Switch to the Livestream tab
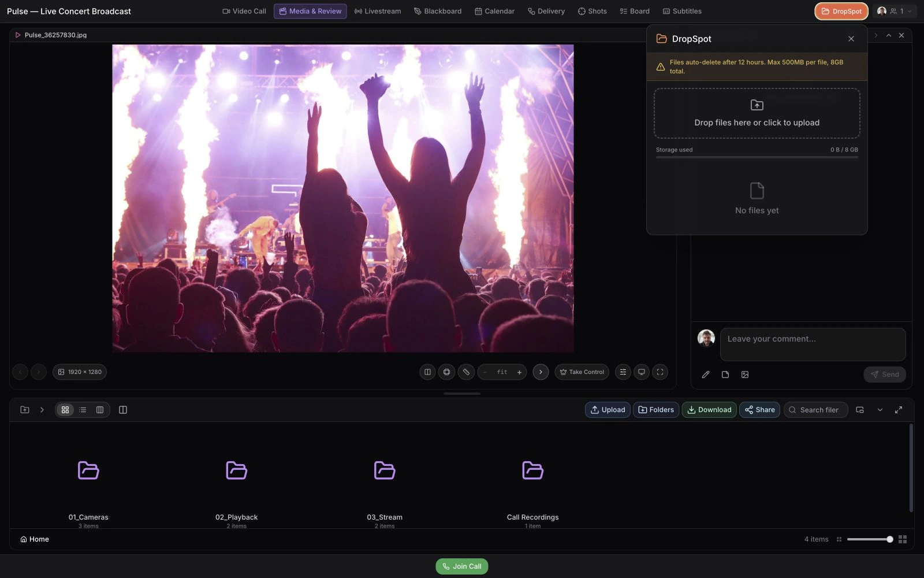The image size is (924, 578). (378, 11)
